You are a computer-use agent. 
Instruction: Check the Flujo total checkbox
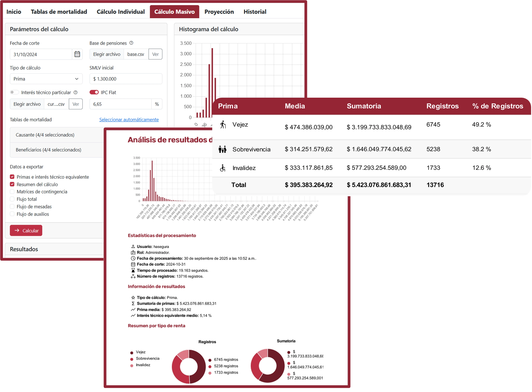click(12, 199)
